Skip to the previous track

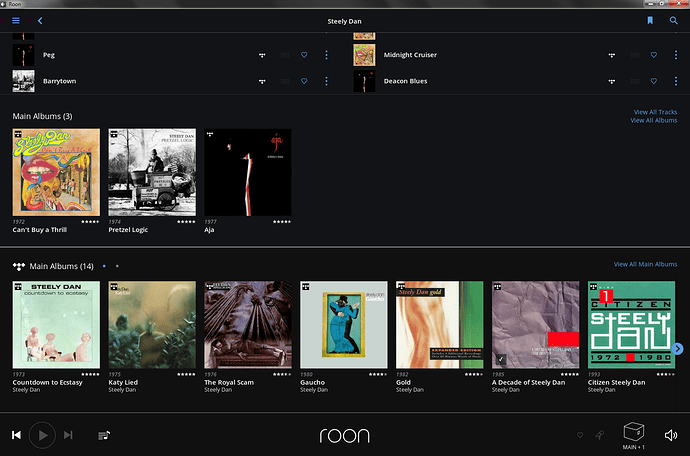click(16, 435)
